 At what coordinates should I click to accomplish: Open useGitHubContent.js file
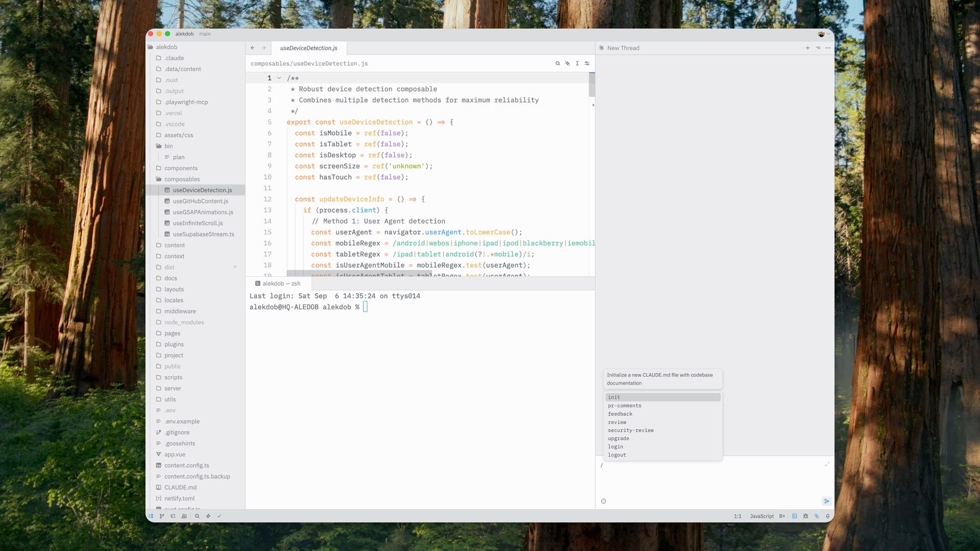pos(201,201)
